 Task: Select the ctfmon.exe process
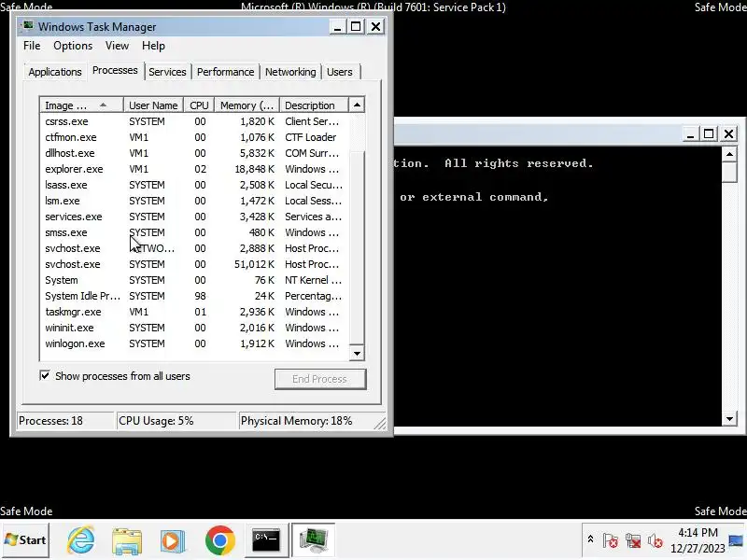(195, 137)
